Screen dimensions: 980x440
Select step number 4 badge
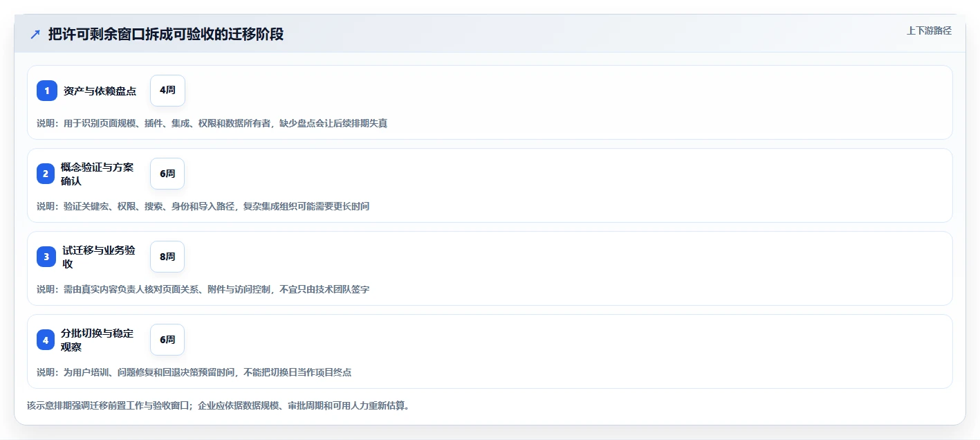pyautogui.click(x=46, y=340)
